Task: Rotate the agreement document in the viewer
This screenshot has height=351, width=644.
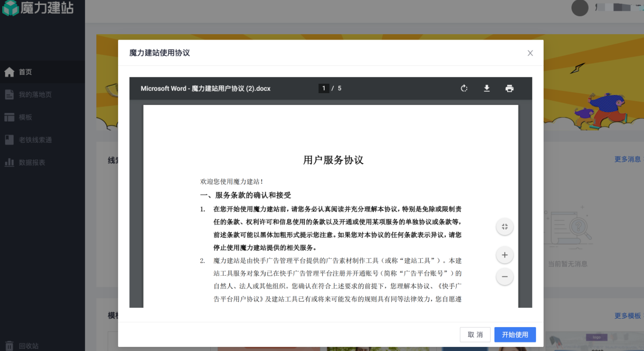Action: [464, 88]
